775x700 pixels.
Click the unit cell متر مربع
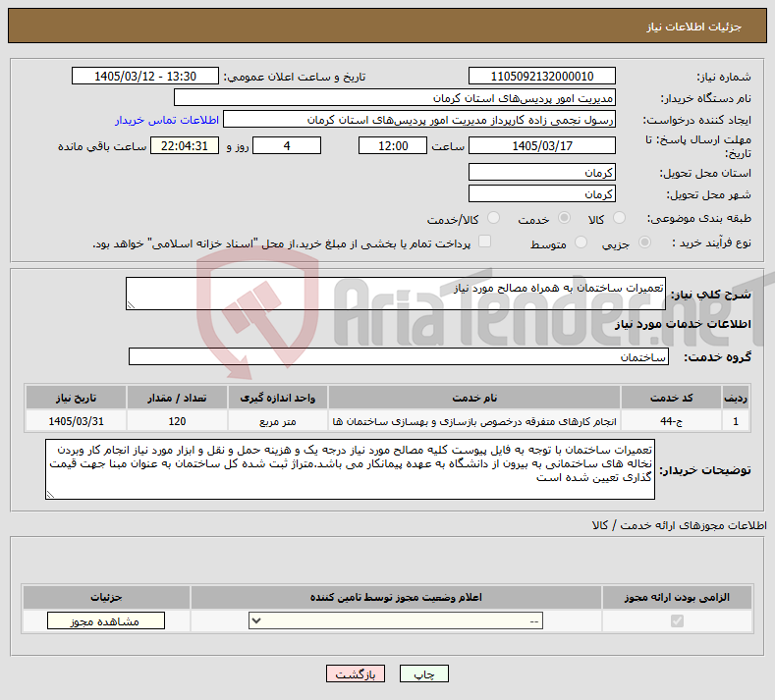[277, 421]
